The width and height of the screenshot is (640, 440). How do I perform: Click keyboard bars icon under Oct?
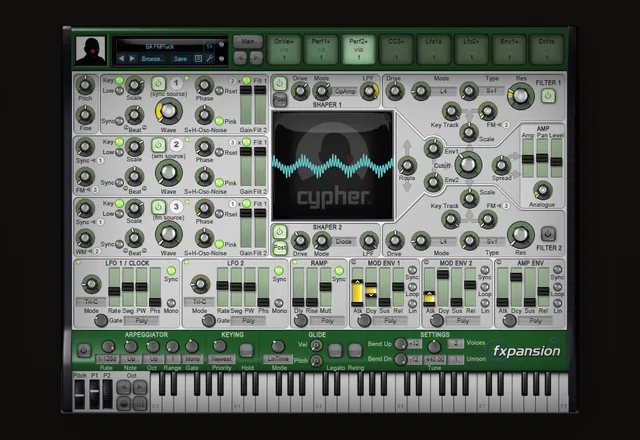140,404
